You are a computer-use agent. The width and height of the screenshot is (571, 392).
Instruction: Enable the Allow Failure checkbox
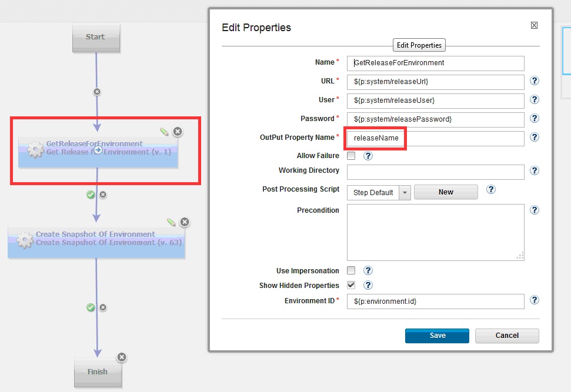351,156
